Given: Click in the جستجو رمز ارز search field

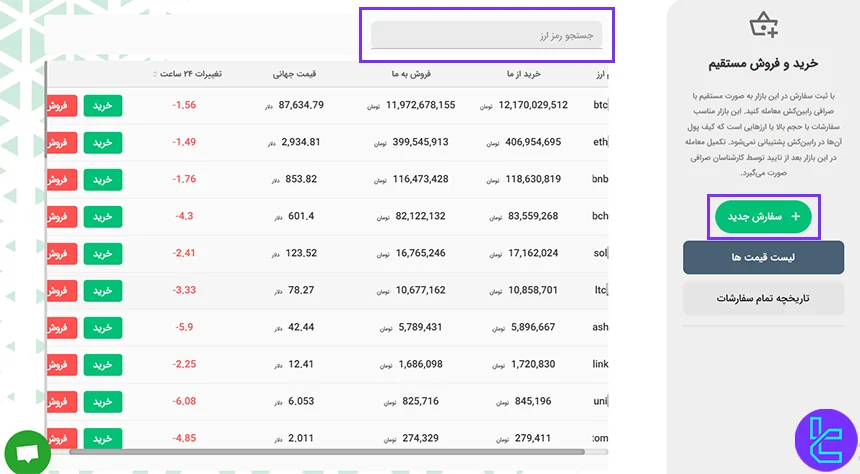Looking at the screenshot, I should tap(487, 36).
